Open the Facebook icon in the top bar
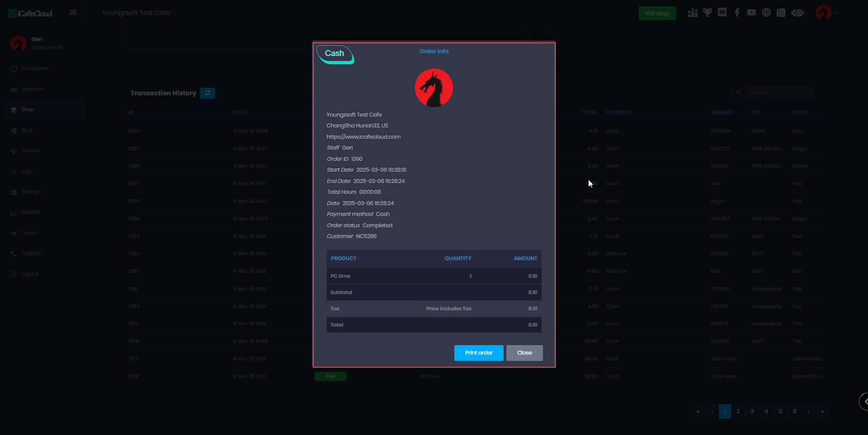The width and height of the screenshot is (868, 435). click(x=737, y=13)
